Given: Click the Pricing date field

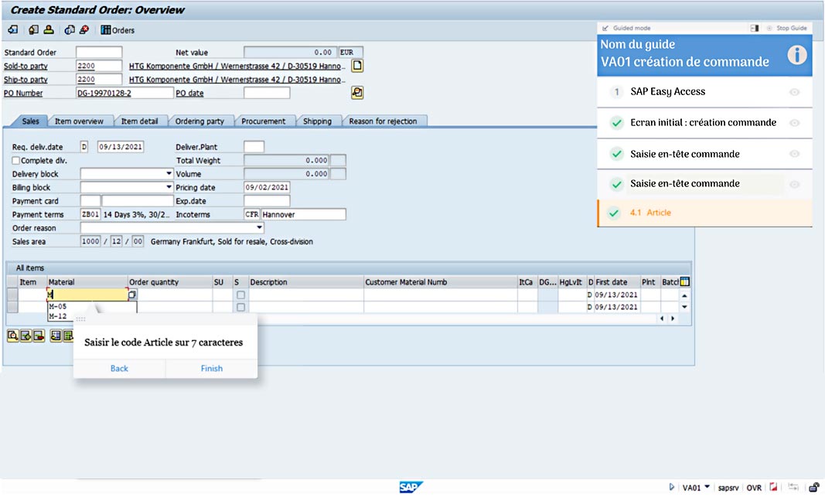Looking at the screenshot, I should tap(267, 187).
